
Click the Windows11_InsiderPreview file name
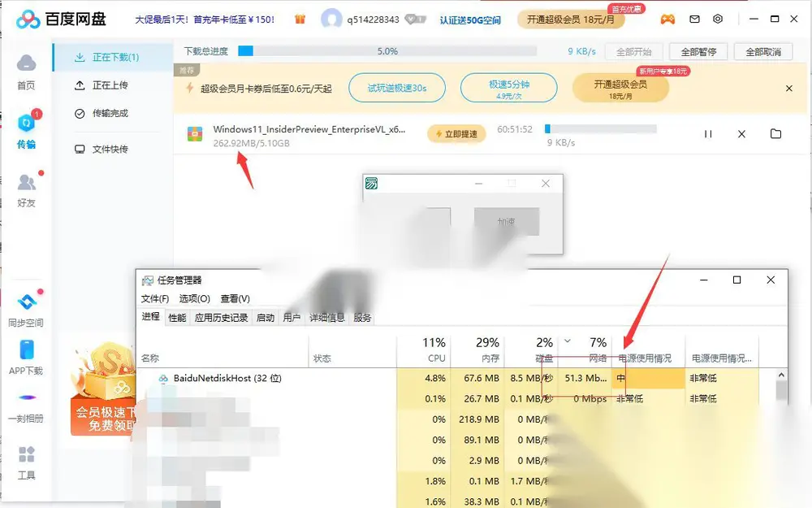(309, 129)
